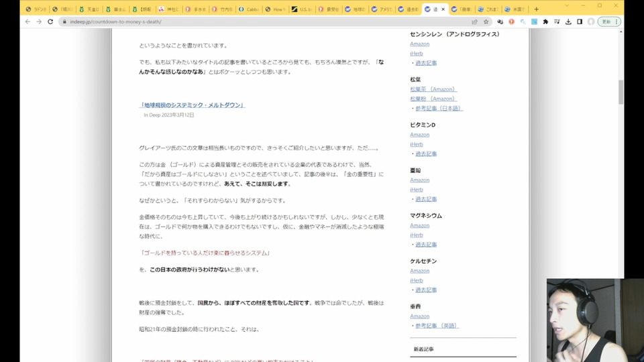Open Amazon link under ビタミンD
This screenshot has height=362, width=644.
pyautogui.click(x=419, y=135)
